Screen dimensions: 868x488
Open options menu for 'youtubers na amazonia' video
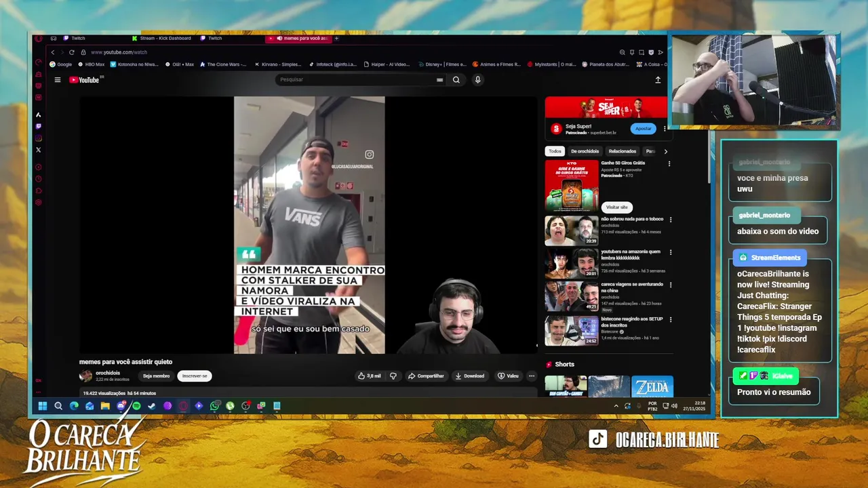[671, 252]
